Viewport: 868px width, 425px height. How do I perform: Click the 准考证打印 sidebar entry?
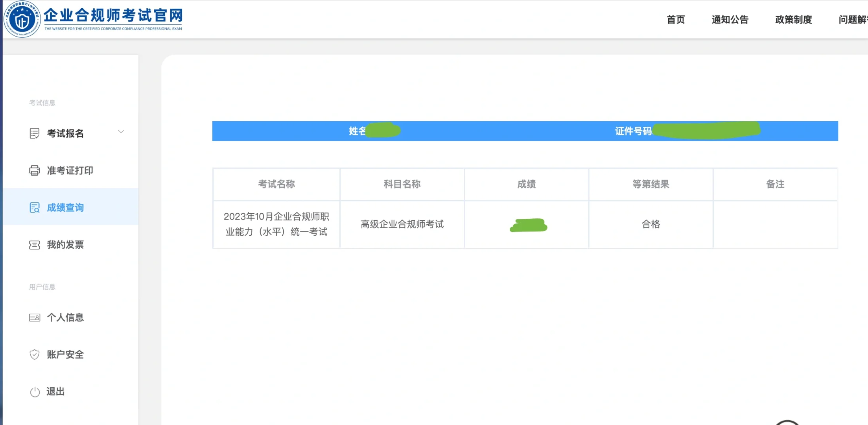pyautogui.click(x=69, y=170)
